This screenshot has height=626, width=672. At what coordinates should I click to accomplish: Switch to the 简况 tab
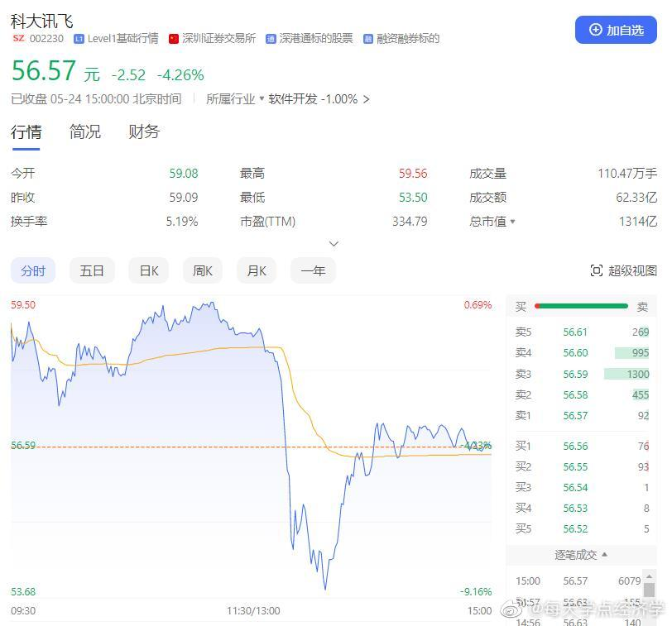pos(84,132)
